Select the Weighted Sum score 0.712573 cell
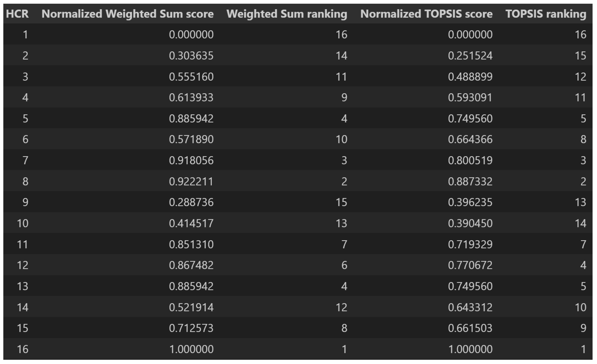The width and height of the screenshot is (597, 364). click(x=191, y=328)
